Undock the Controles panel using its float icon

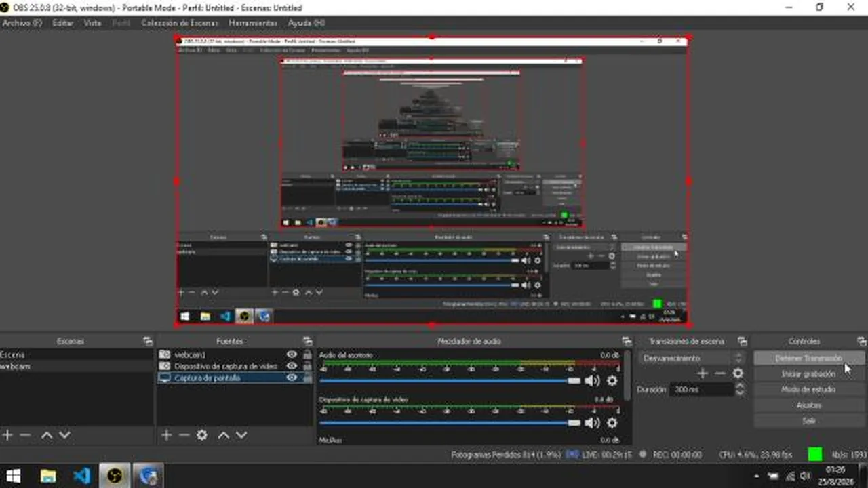tap(862, 342)
